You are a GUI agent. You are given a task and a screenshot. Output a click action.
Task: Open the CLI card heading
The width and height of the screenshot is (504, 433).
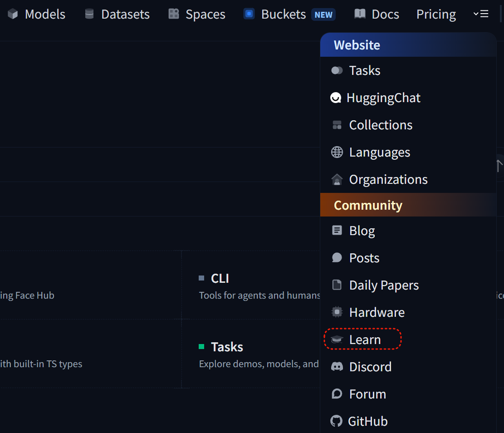click(220, 278)
